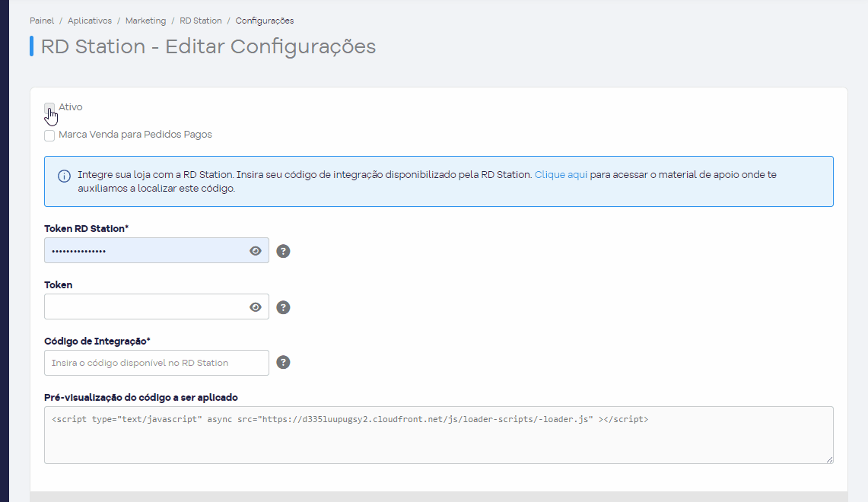Click info icon in blue notice box
This screenshot has height=502, width=868.
(64, 176)
